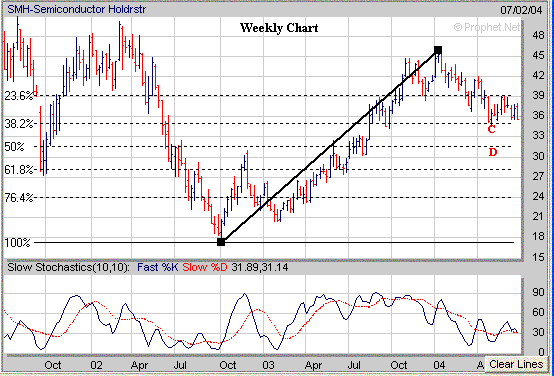
Task: Click the 03 year label on time axis
Action: [268, 364]
